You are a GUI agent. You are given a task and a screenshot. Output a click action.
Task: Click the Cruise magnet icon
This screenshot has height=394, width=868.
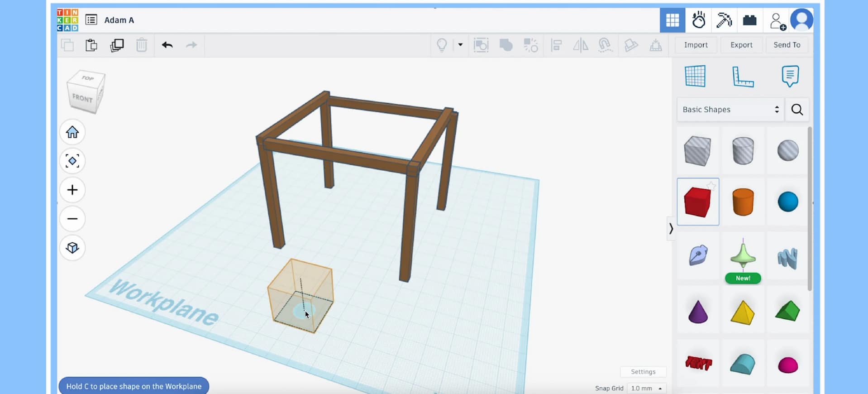tap(605, 45)
